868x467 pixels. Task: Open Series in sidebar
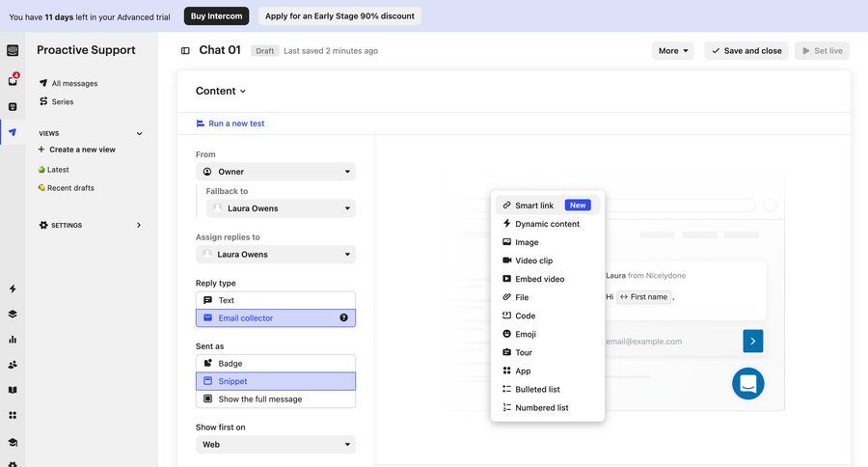[57, 102]
